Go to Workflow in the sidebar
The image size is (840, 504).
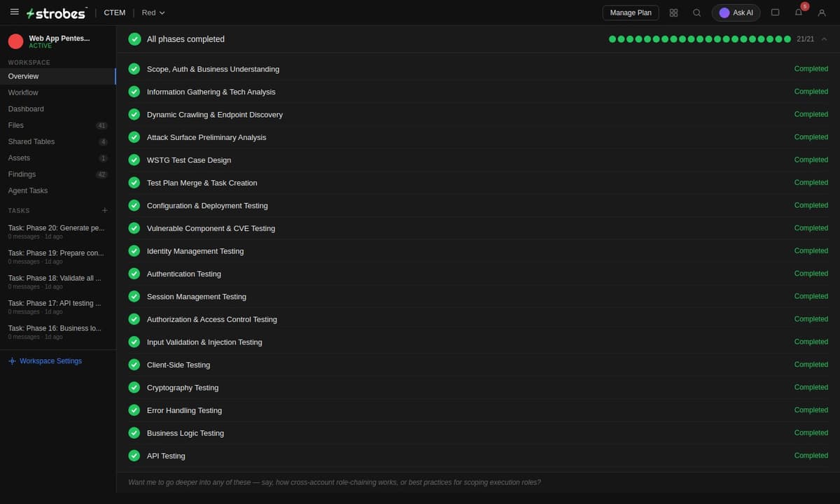(x=58, y=92)
